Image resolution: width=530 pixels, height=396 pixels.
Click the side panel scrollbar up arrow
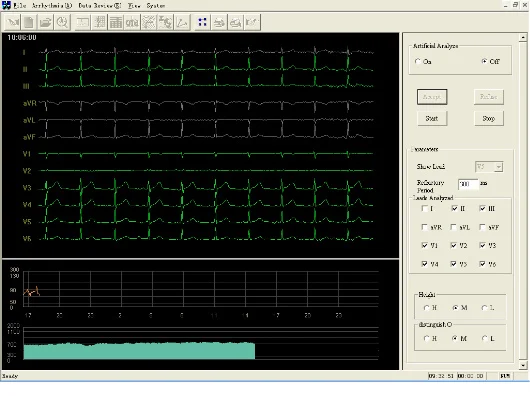523,37
